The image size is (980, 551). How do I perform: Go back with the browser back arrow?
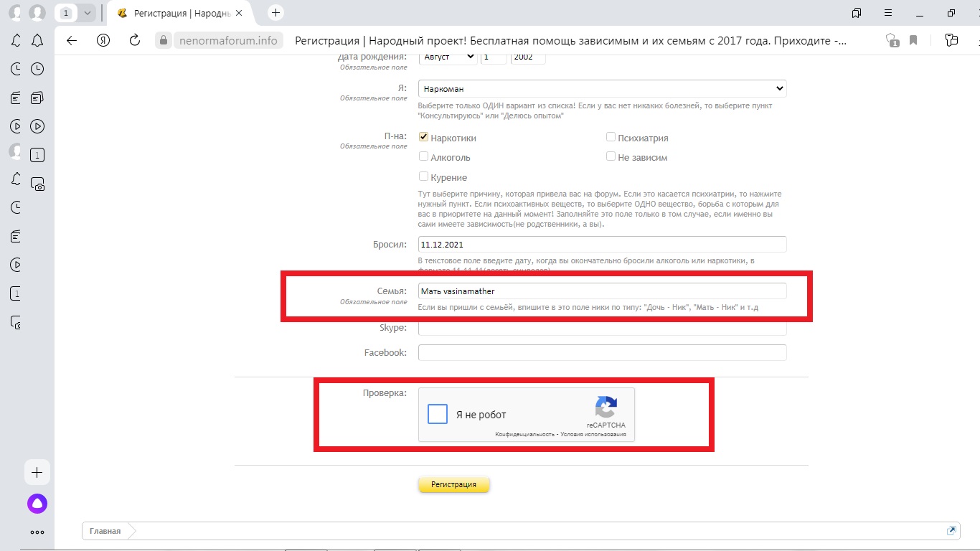click(71, 40)
